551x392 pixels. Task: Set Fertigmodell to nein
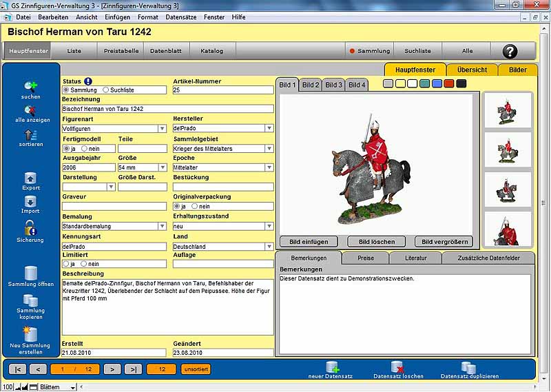84,148
